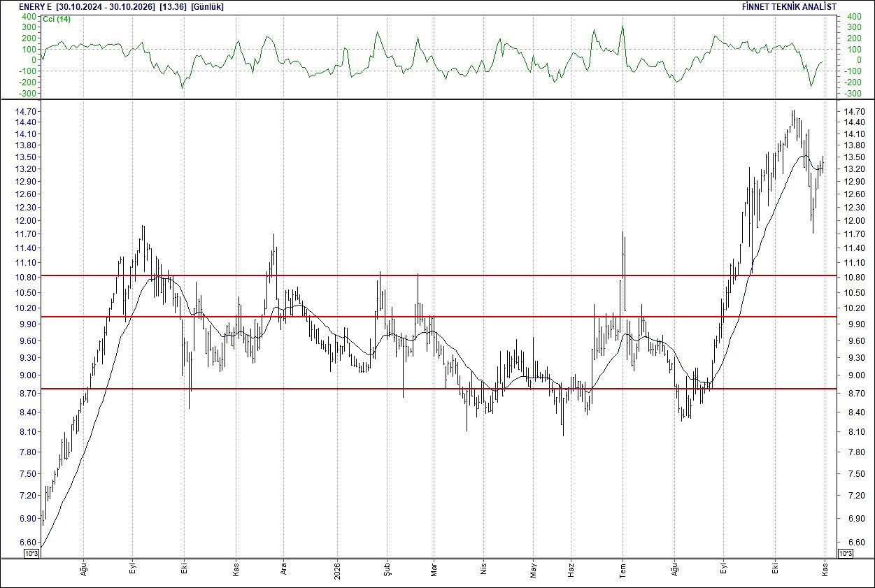This screenshot has width=875, height=588.
Task: Select the lower red horizontal line near 8.70
Action: pyautogui.click(x=439, y=389)
